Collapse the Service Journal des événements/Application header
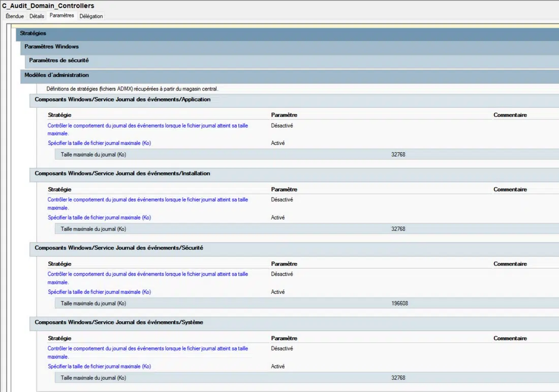559x392 pixels. 122,100
